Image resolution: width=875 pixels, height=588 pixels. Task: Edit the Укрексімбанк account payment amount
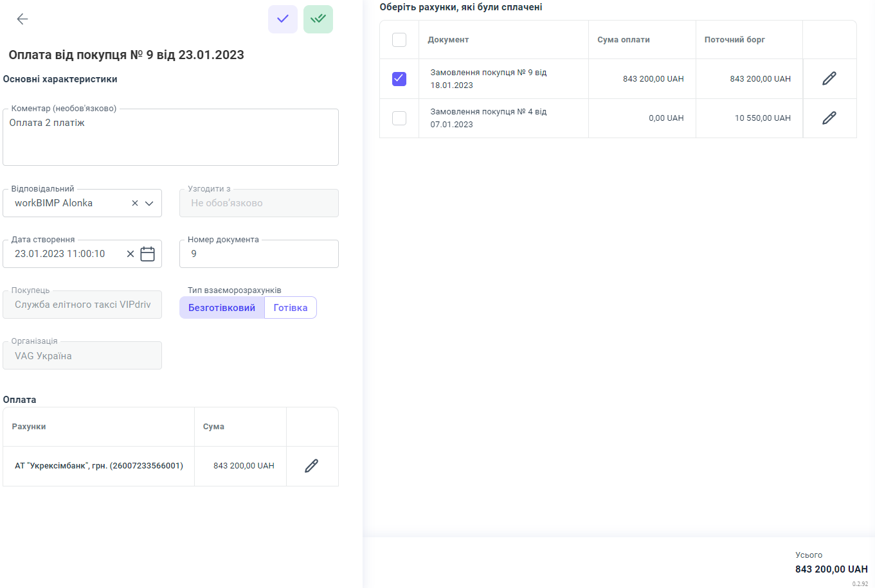click(x=312, y=466)
